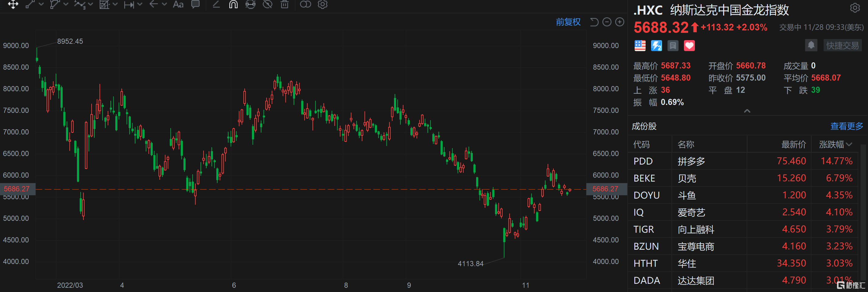Open 查看更多 link for constituent stocks

pyautogui.click(x=846, y=126)
